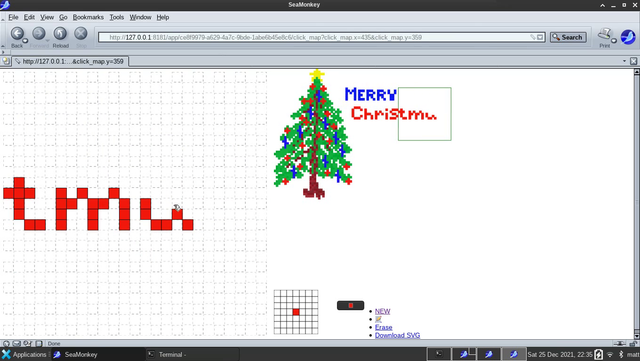Viewport: 640px width, 361px height.
Task: Click the red color selector button
Action: click(x=350, y=305)
